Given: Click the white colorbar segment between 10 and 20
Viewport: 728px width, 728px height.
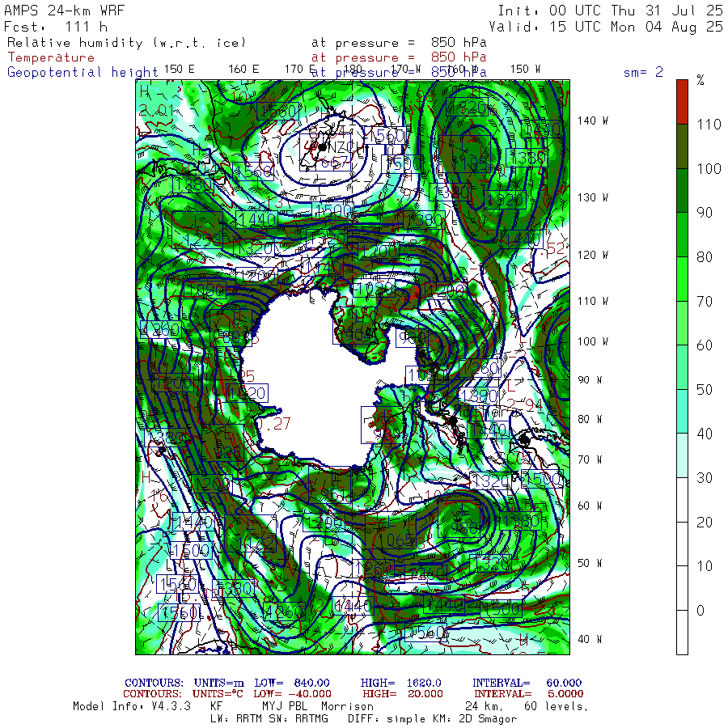Looking at the screenshot, I should pos(682,544).
